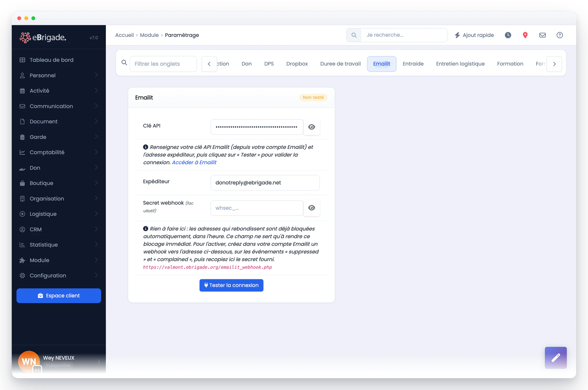The height and width of the screenshot is (390, 588).
Task: Switch to the Entraide tab
Action: (413, 64)
